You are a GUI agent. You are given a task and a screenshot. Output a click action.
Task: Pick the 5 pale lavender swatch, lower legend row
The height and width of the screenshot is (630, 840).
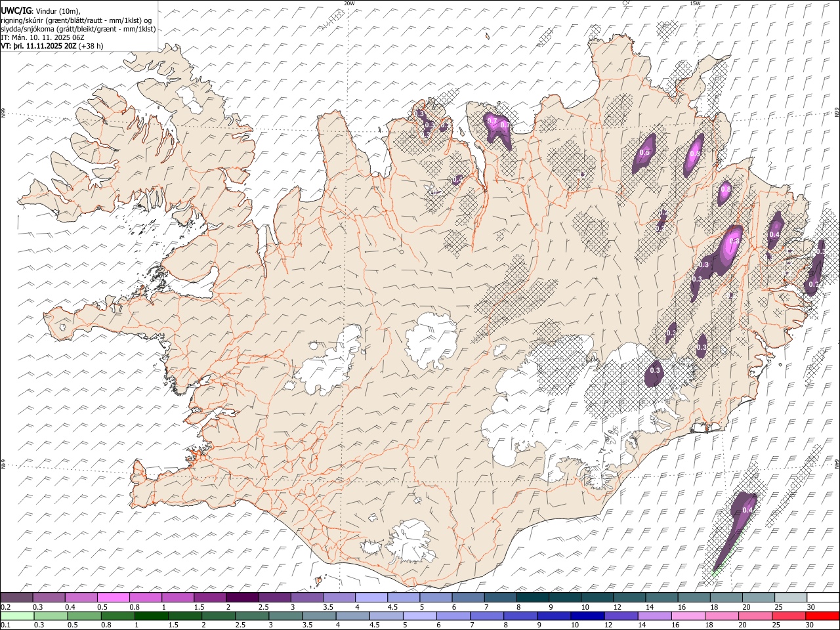(x=419, y=616)
